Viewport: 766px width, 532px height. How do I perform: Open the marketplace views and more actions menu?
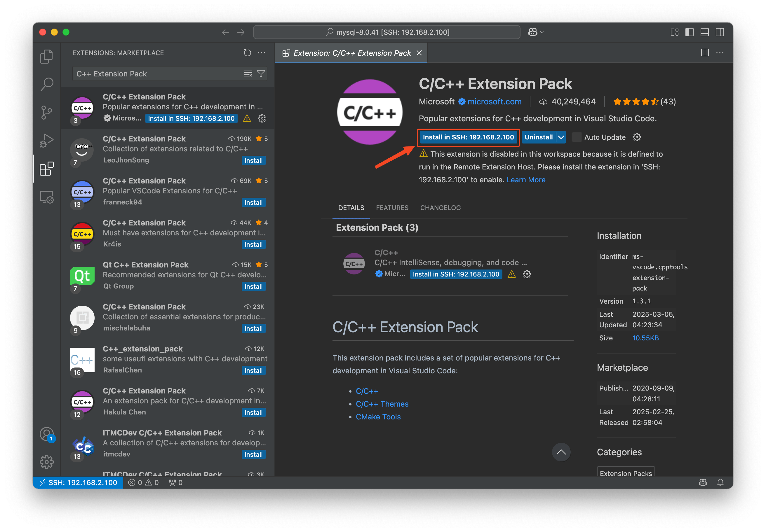pos(262,53)
